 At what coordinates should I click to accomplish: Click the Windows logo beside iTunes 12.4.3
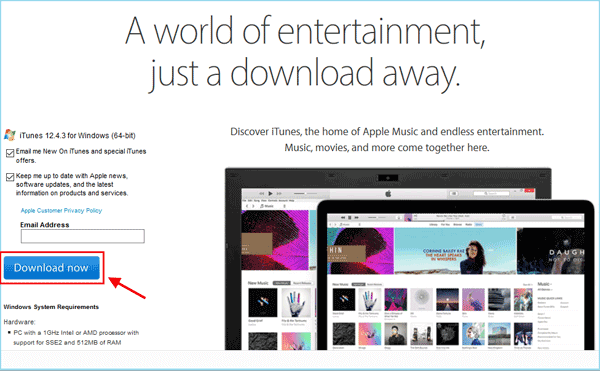(10, 135)
